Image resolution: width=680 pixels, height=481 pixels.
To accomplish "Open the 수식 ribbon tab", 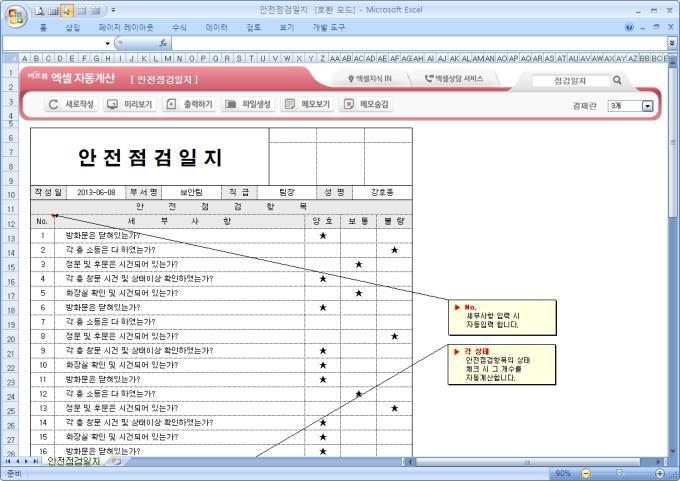I will (x=179, y=27).
